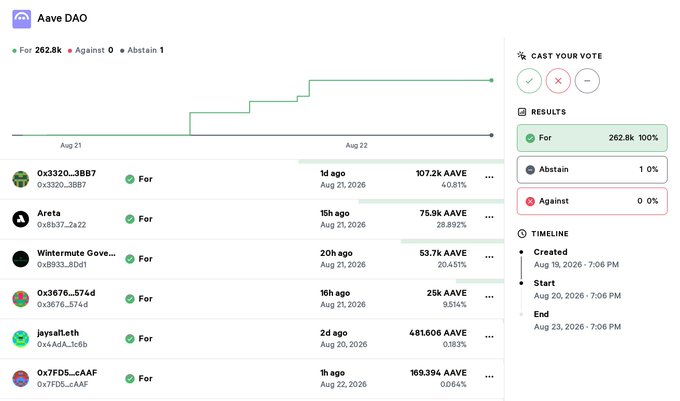
Task: Toggle Against series in chart legend
Action: (91, 50)
